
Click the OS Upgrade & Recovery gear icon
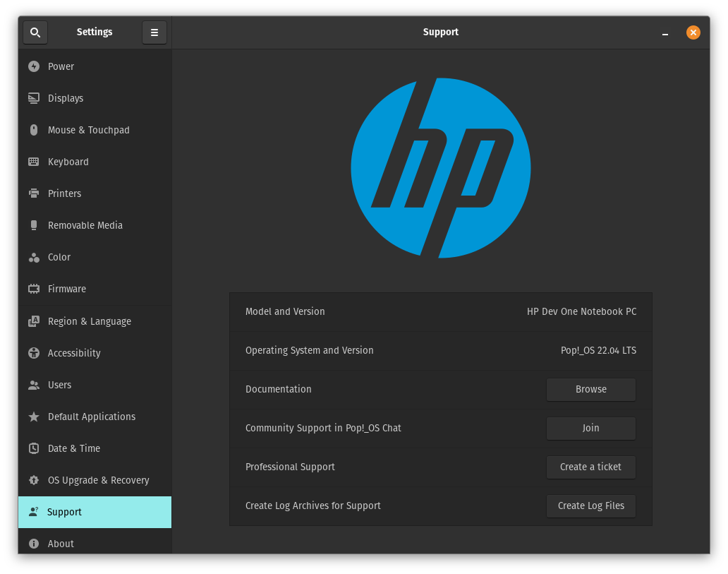(x=34, y=480)
